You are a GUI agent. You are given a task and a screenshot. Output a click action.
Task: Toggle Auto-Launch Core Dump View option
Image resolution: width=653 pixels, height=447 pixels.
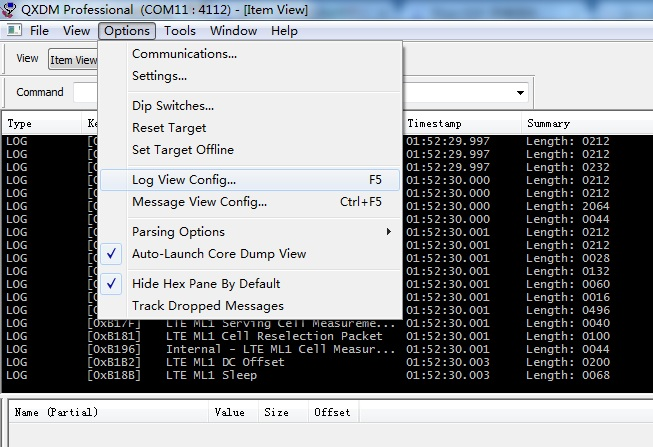(x=250, y=254)
